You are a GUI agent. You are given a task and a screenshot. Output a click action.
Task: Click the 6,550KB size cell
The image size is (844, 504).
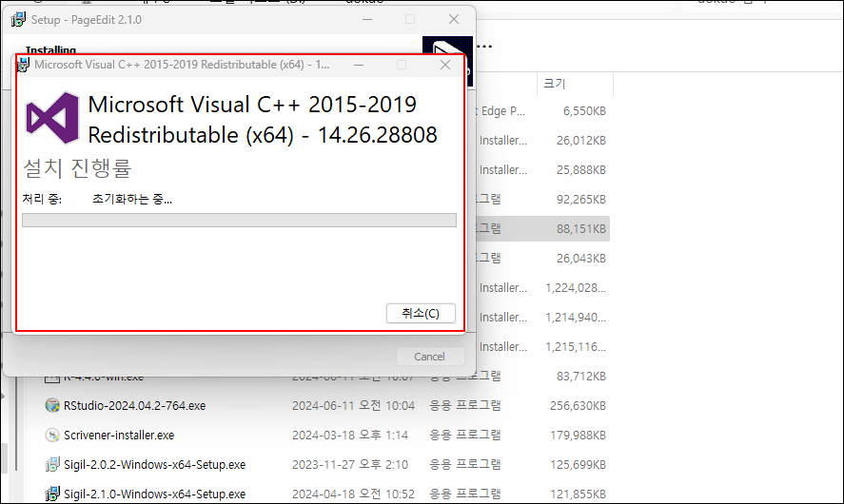click(x=584, y=111)
